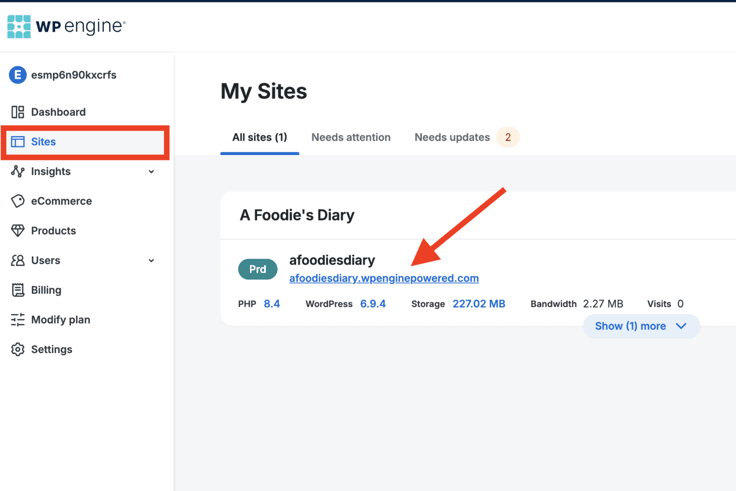Select Sites in the sidebar
The height and width of the screenshot is (491, 736).
[85, 142]
